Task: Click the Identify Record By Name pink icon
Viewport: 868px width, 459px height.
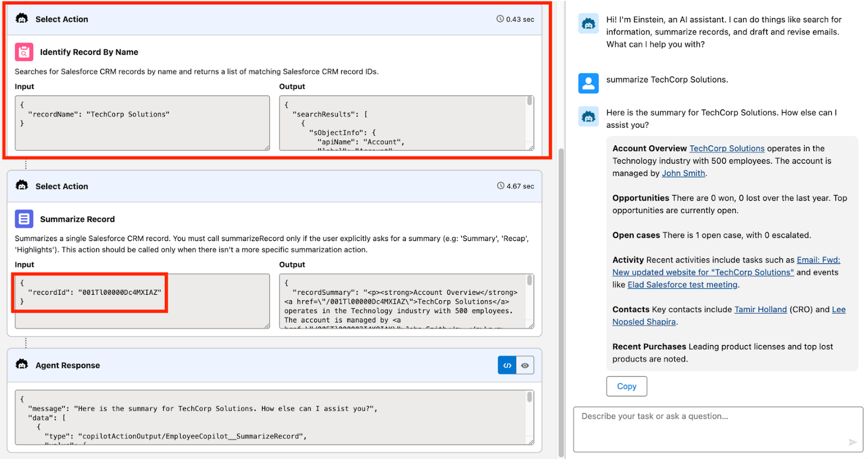Action: pos(24,52)
